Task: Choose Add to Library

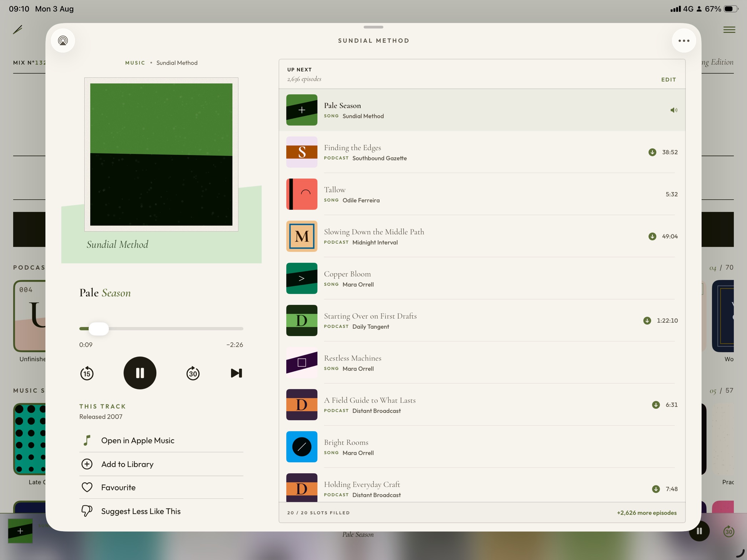Action: click(161, 464)
